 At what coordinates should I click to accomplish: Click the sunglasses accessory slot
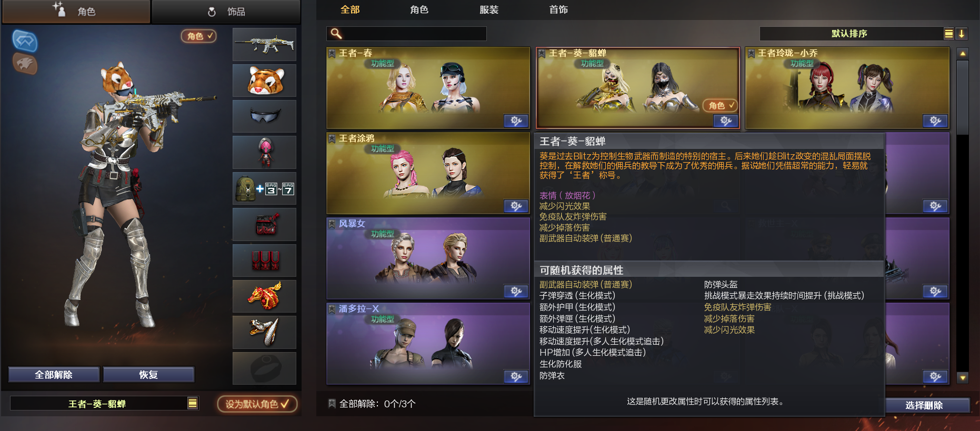[264, 116]
